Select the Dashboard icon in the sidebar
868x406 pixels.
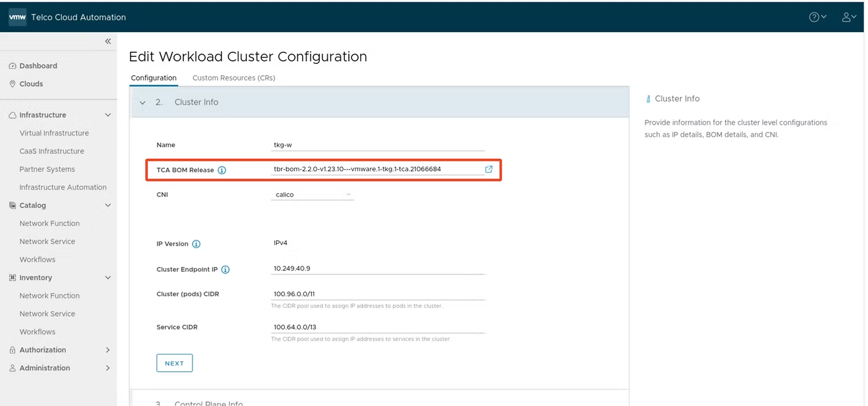coord(13,65)
